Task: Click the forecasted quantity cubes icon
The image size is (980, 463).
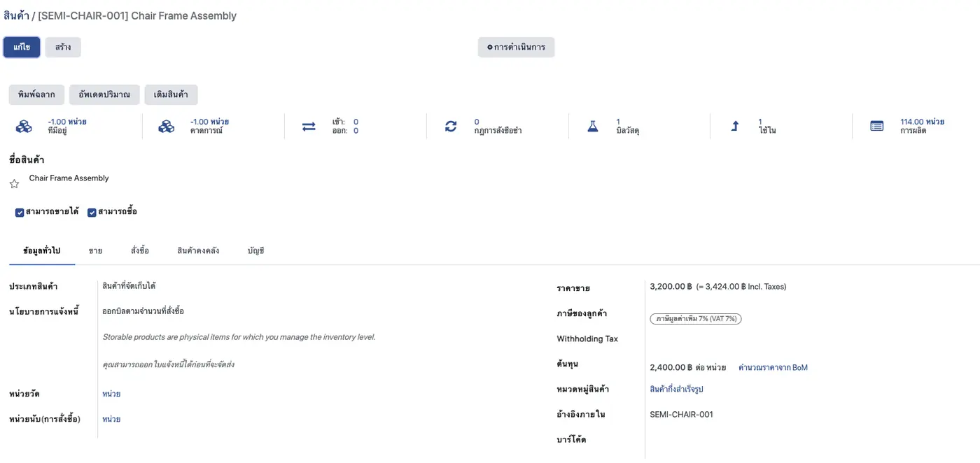Action: click(166, 127)
